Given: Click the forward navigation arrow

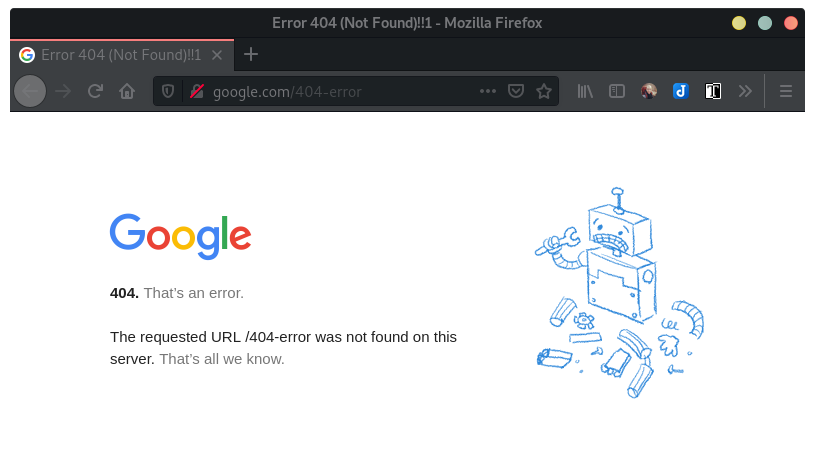Looking at the screenshot, I should pos(63,91).
